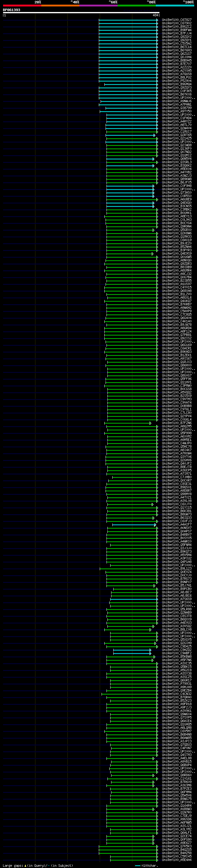The height and width of the screenshot is (868, 197).
Task: Open hit label UniRef100_Q7K5K3
Action: pos(177,846)
